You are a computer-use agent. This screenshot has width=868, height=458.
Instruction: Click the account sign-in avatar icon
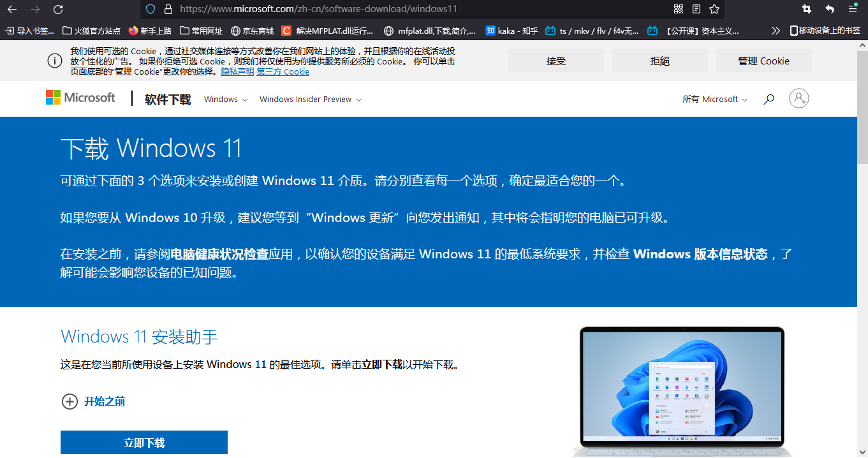point(799,98)
